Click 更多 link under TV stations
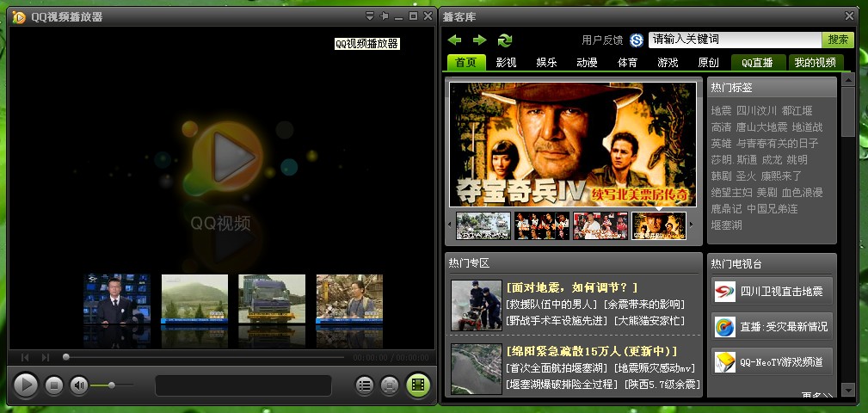Viewport: 868px width, 413px height. pyautogui.click(x=817, y=395)
